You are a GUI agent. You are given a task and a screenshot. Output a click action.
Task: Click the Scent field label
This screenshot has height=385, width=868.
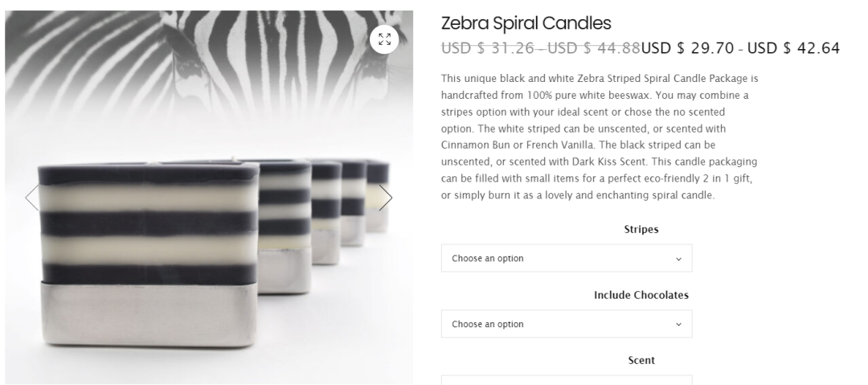[x=641, y=361]
